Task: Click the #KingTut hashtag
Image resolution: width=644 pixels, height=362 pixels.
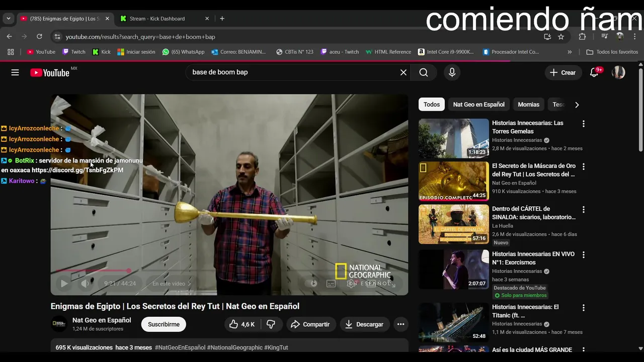Action: [x=276, y=347]
